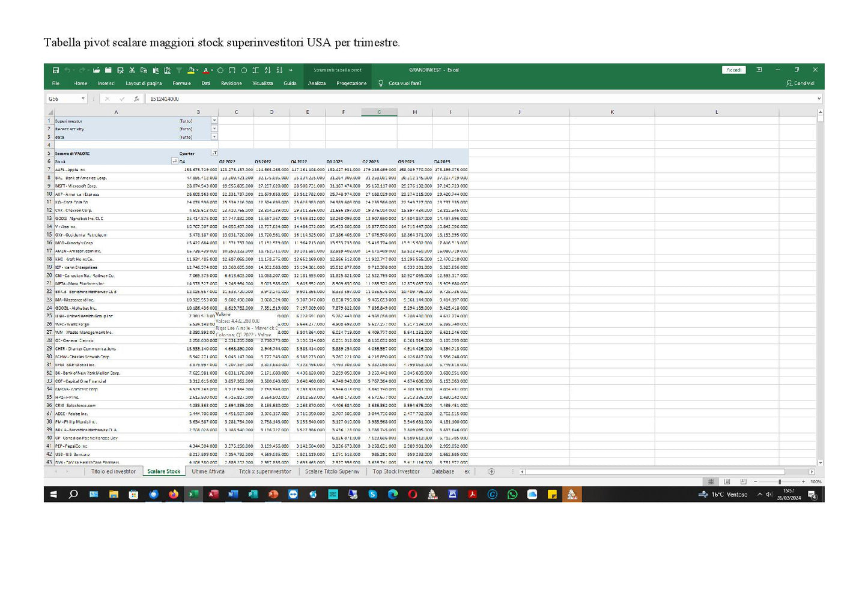Open ribbon display options icon
This screenshot has height=613, width=868.
[x=759, y=70]
